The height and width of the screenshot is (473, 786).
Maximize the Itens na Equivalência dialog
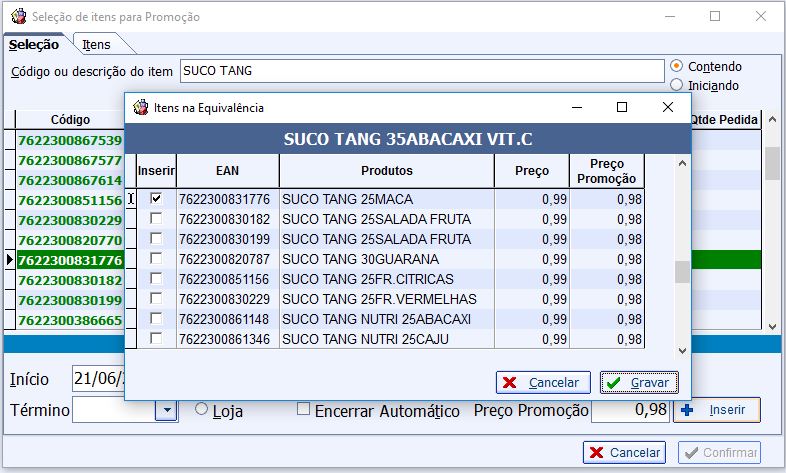coord(622,107)
